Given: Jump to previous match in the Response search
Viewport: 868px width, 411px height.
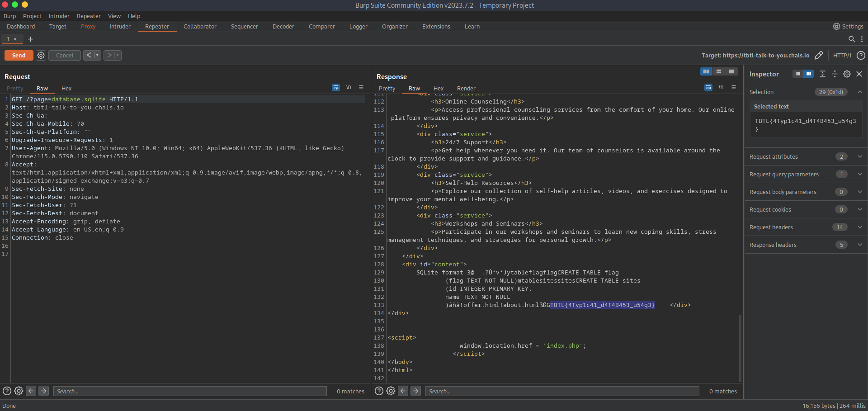Looking at the screenshot, I should tap(403, 391).
